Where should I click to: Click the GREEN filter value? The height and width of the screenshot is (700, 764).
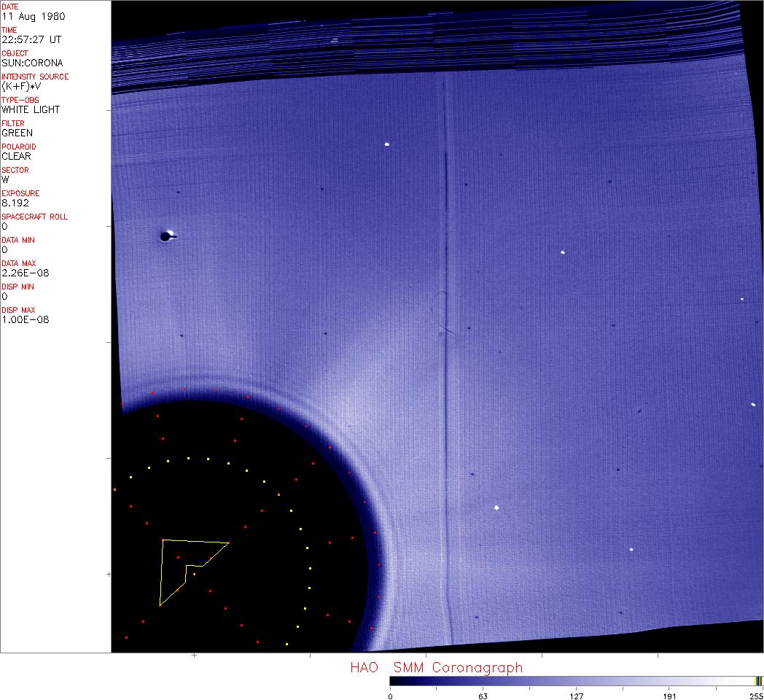pyautogui.click(x=17, y=133)
